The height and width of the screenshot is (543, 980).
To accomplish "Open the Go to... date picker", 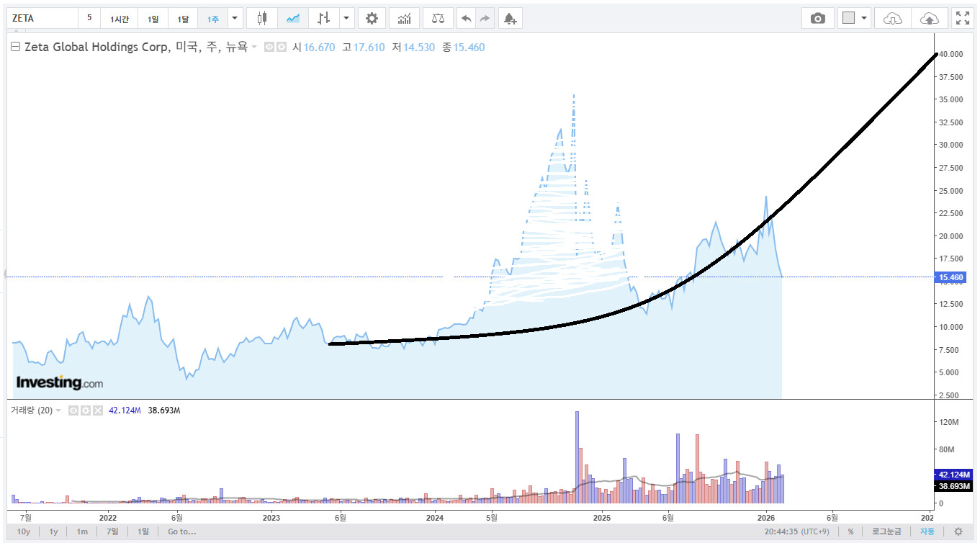I will pyautogui.click(x=181, y=531).
